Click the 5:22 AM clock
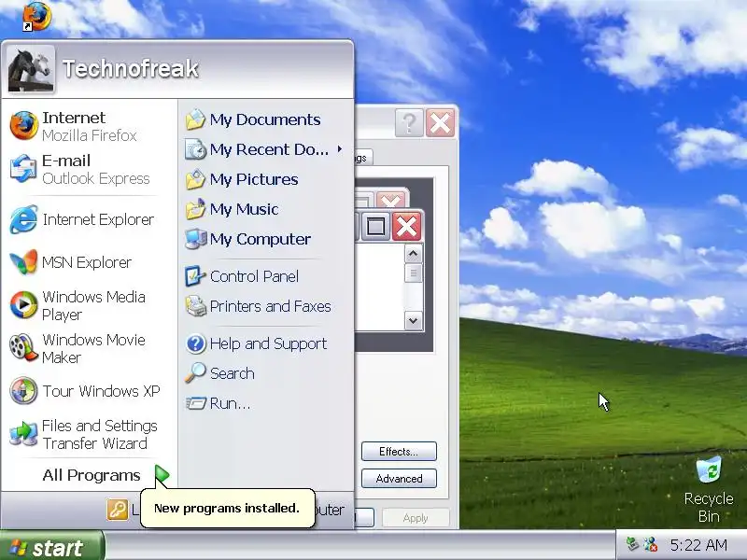747x560 pixels. 698,544
